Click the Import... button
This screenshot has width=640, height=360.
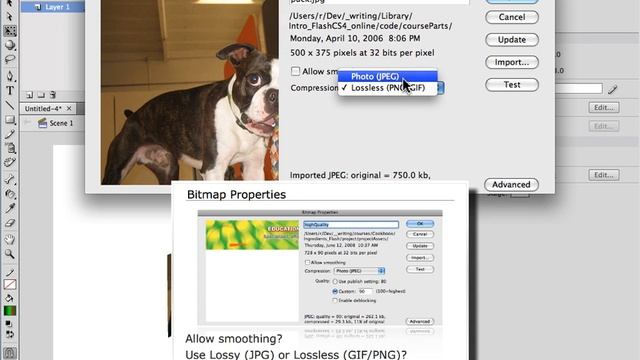512,62
